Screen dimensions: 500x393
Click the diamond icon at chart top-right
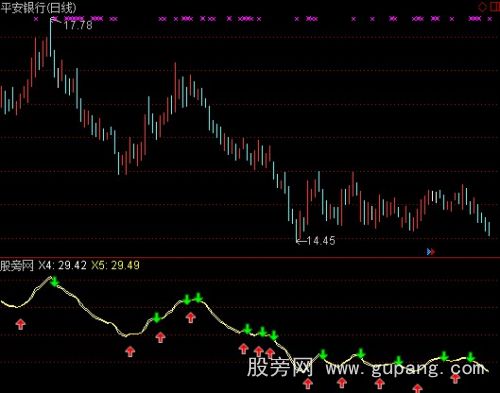tap(482, 7)
